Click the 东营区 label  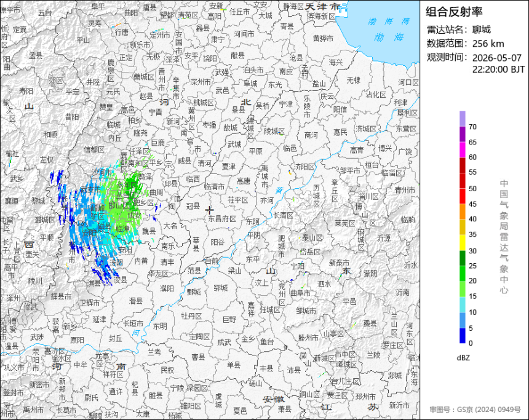coord(406,129)
